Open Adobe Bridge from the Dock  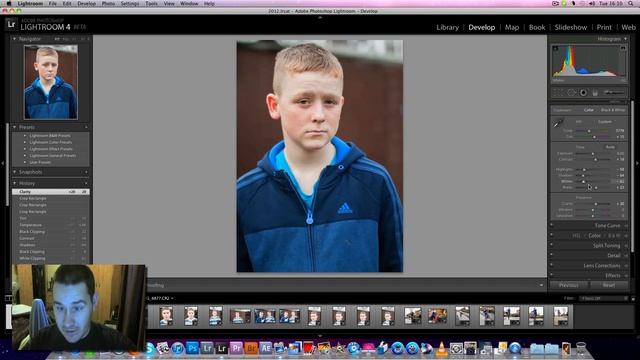pyautogui.click(x=251, y=348)
